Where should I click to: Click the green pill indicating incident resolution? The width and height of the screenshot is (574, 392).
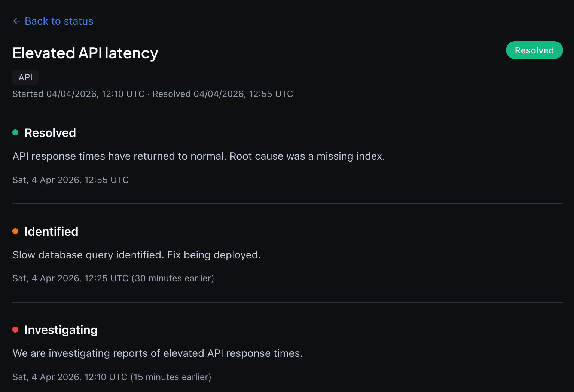(x=534, y=50)
